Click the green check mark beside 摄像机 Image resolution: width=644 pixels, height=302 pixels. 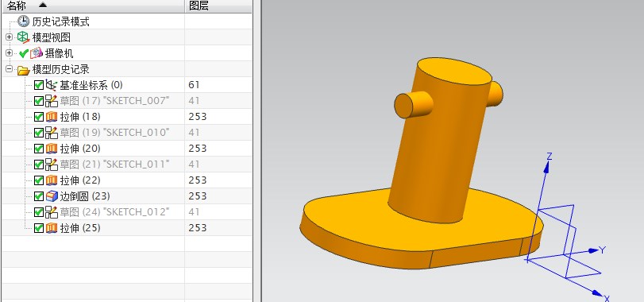pos(23,53)
